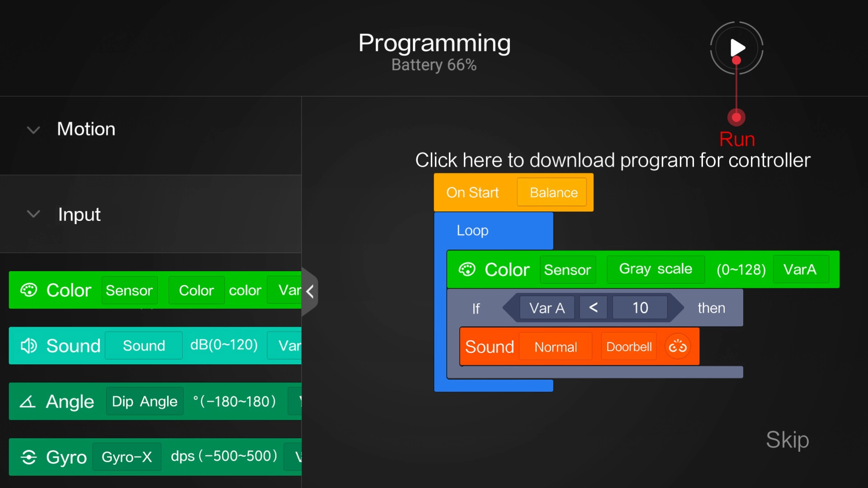
Task: Open the Doorbell sound selector
Action: point(629,347)
